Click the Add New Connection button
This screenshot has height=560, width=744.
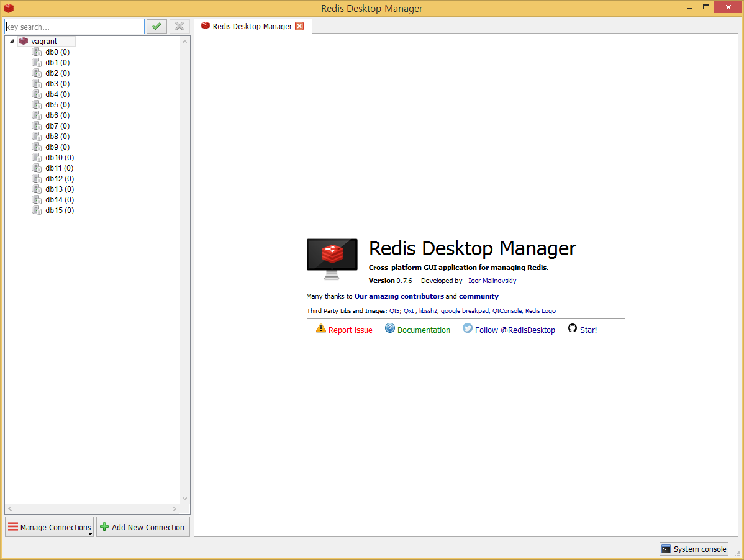coord(143,527)
